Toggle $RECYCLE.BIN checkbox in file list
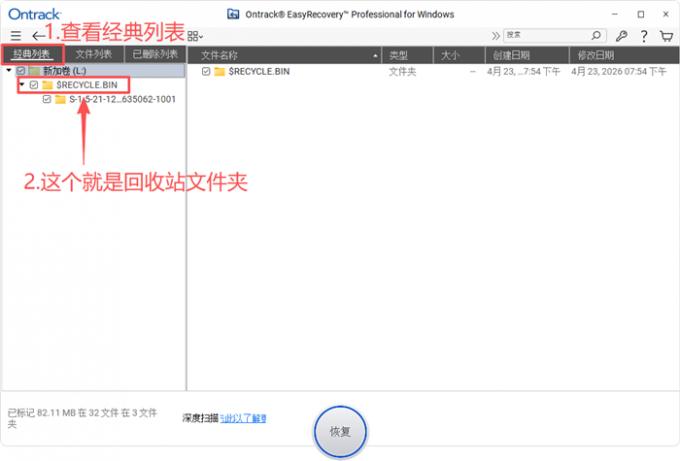 pyautogui.click(x=206, y=72)
